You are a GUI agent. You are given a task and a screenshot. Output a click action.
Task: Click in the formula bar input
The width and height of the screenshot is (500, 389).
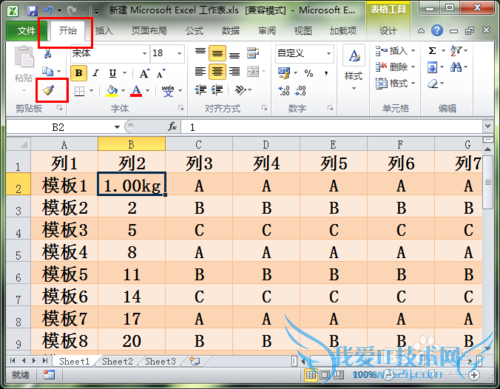(x=333, y=127)
